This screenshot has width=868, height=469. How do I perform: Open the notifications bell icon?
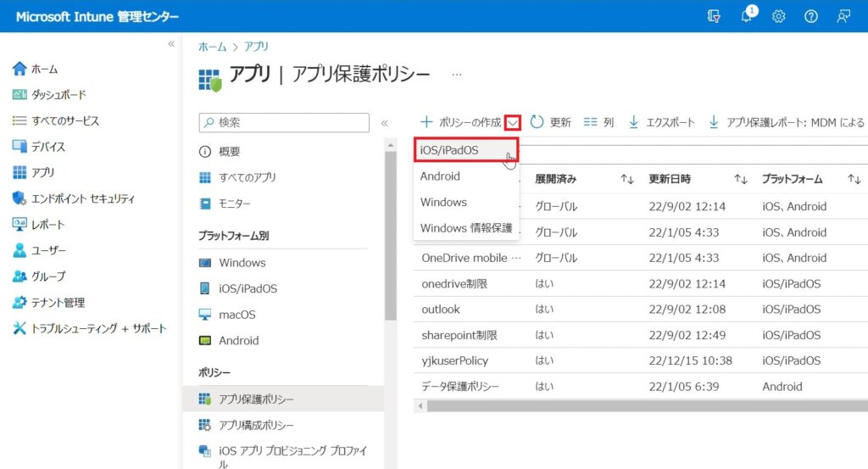[747, 16]
